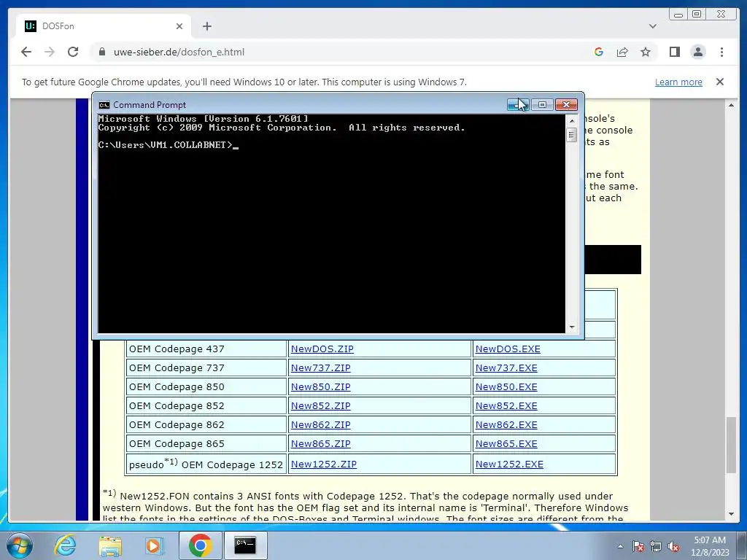Bookmark this page with the star
747x560 pixels.
tap(646, 52)
